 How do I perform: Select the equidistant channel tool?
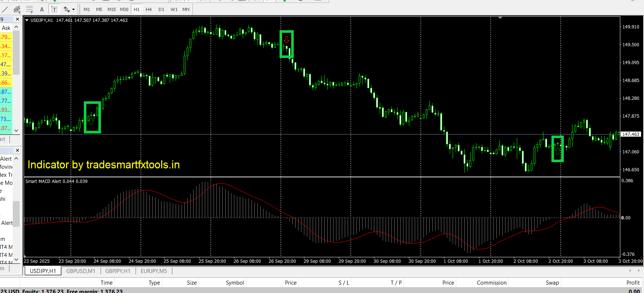tap(17, 9)
